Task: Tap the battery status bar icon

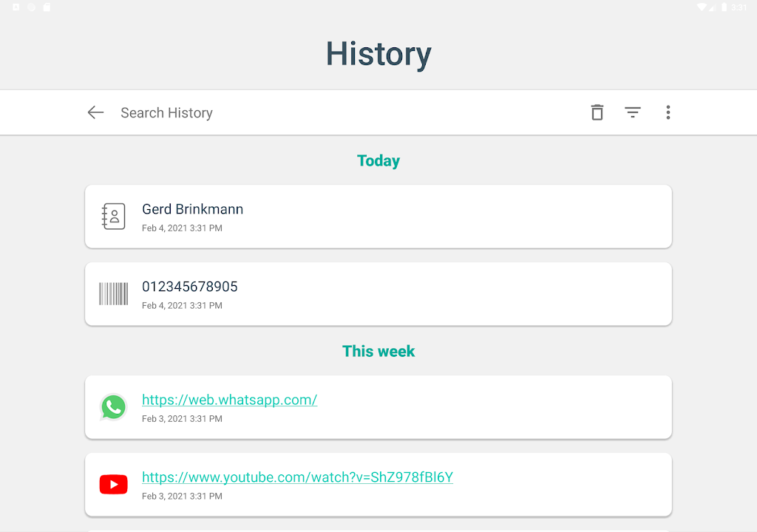Action: pos(724,7)
